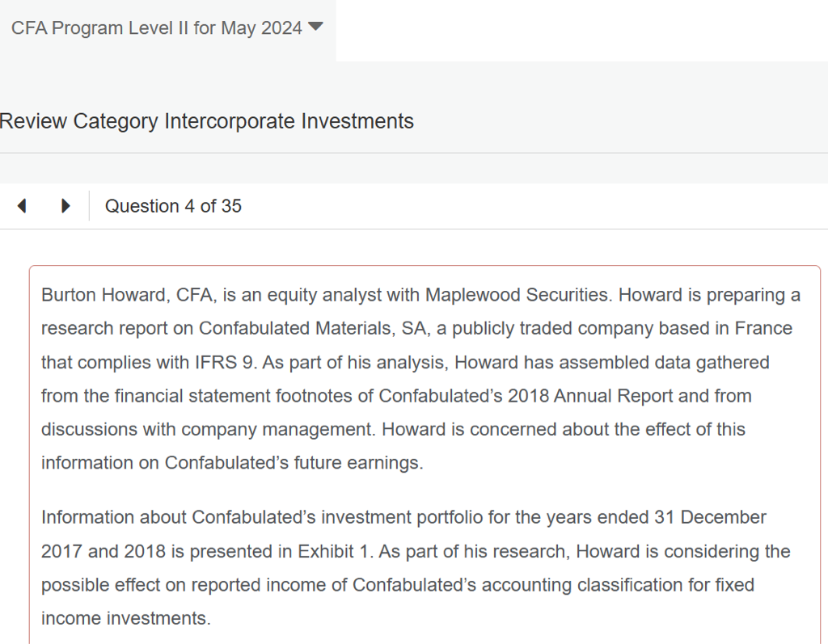
Task: Go to the previous question arrow
Action: [x=22, y=206]
